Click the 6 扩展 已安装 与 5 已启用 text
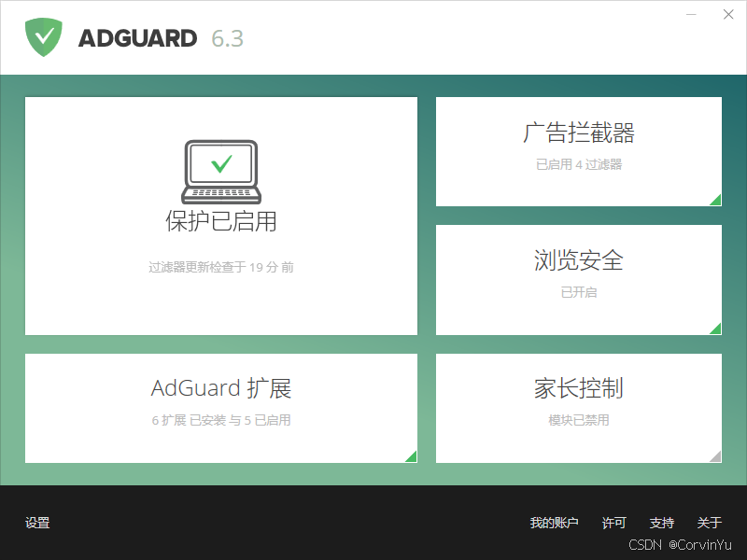Viewport: 747px width, 560px height. [x=221, y=421]
